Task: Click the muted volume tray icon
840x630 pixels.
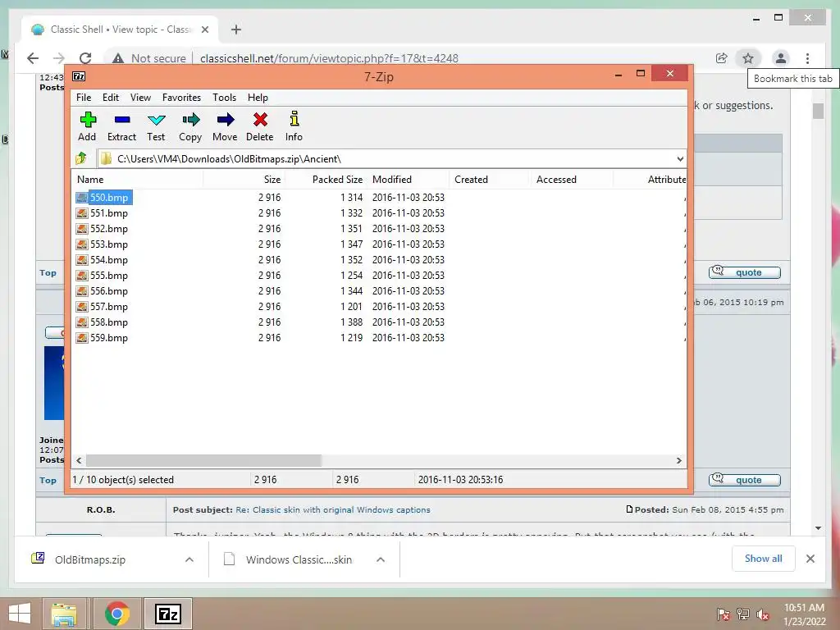Action: tap(764, 615)
